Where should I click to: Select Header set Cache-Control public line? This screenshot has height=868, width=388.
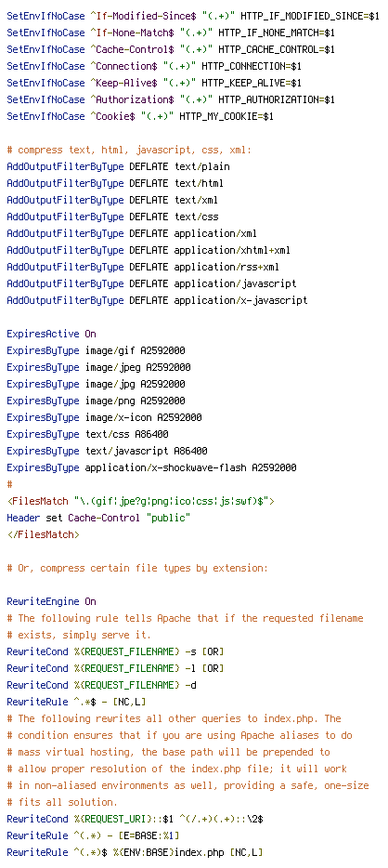point(98,518)
